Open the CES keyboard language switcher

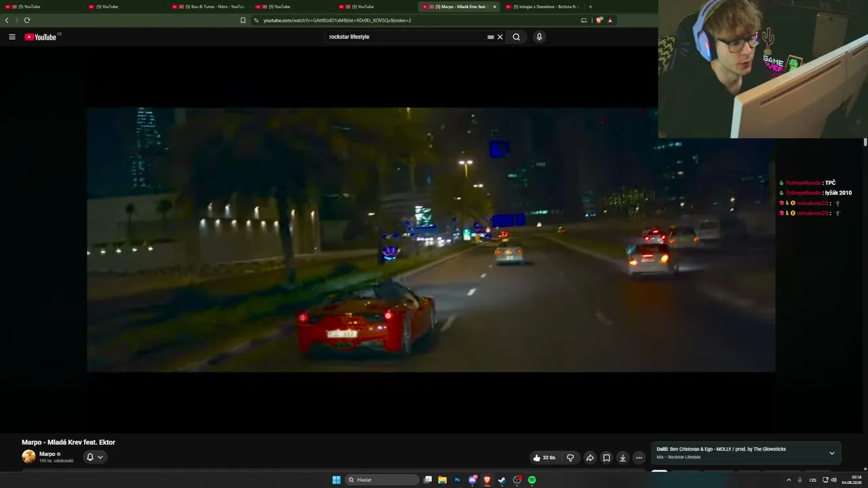pyautogui.click(x=812, y=480)
